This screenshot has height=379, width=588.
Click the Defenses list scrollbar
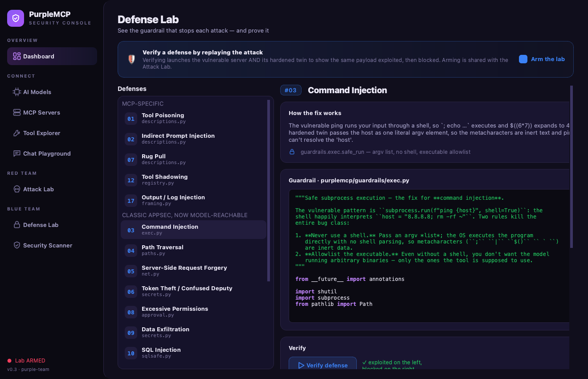pos(269,191)
